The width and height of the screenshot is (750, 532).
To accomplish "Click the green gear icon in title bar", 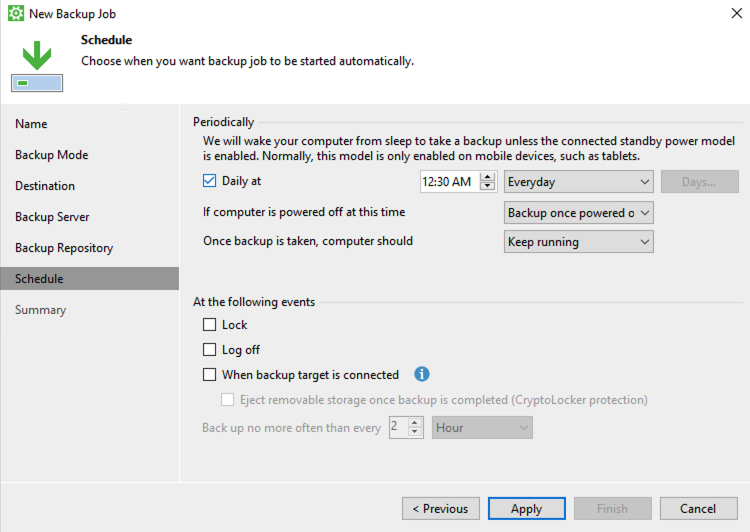I will [x=16, y=13].
